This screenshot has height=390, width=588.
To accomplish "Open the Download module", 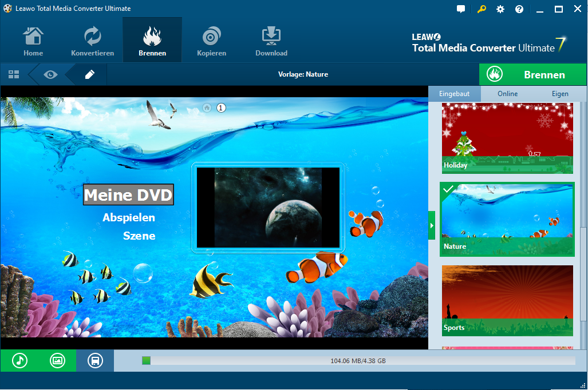I will (x=271, y=41).
